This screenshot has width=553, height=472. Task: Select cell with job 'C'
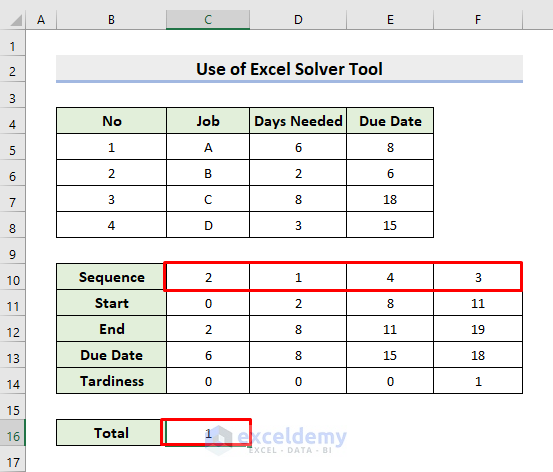click(x=208, y=199)
